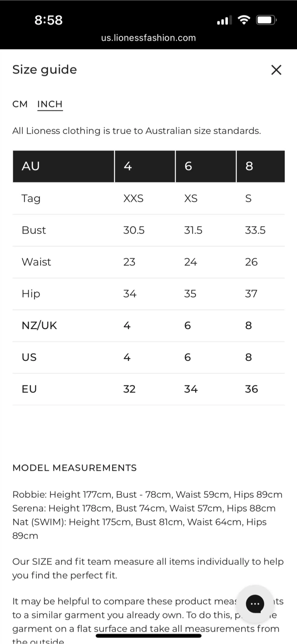Tap the EU 36 size cell
297x644 pixels.
(x=251, y=389)
